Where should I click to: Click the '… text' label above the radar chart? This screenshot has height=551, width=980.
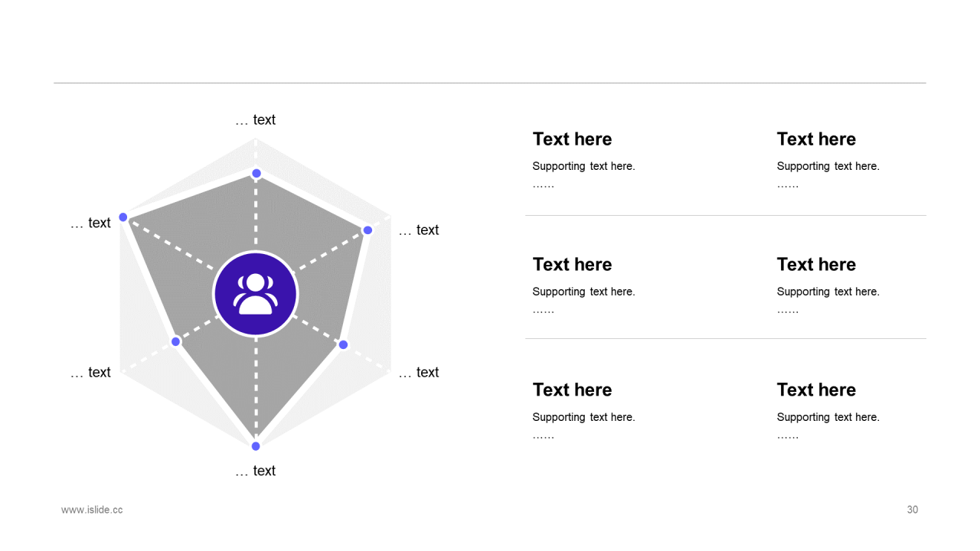coord(255,120)
